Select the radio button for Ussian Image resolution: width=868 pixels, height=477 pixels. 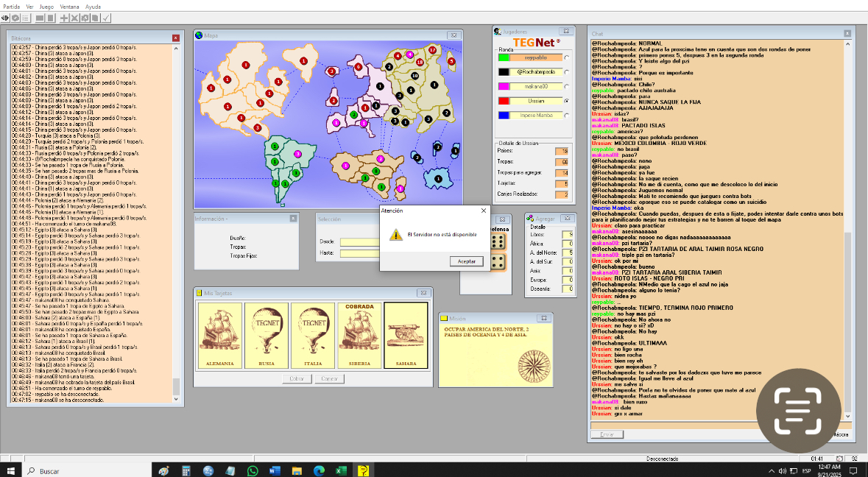point(565,101)
